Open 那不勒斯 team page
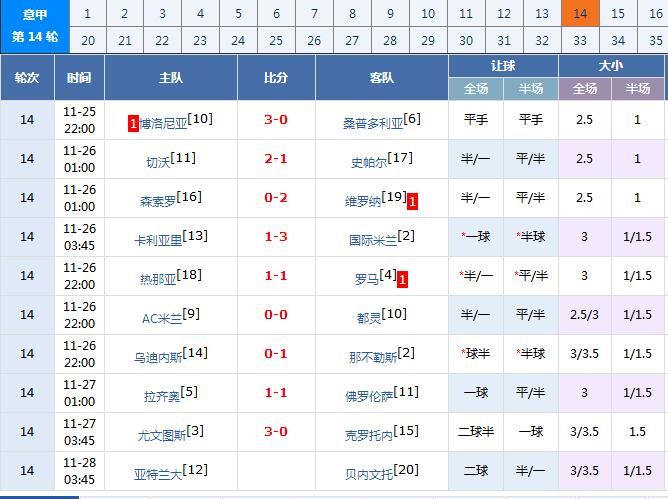 373,357
